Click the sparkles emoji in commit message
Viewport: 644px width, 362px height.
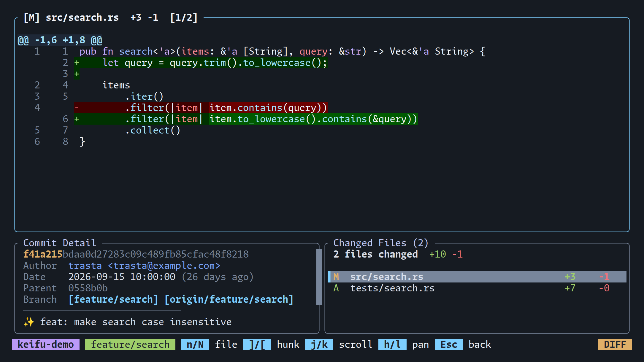click(29, 322)
